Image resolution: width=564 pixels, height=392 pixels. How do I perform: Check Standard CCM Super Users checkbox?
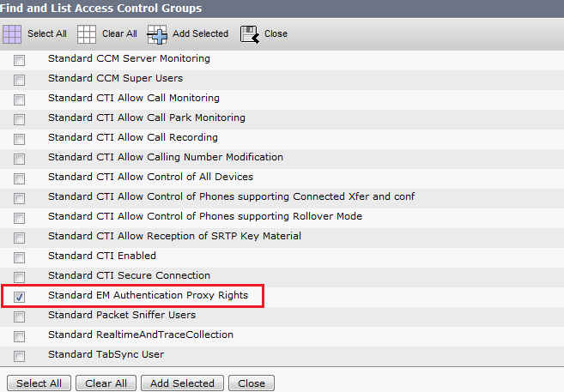(x=20, y=80)
